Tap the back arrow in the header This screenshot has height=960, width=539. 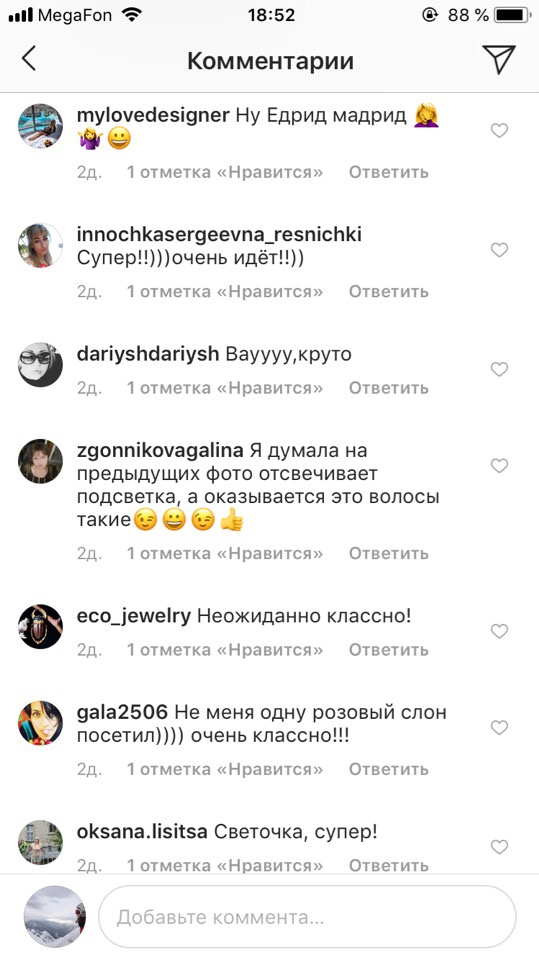(x=28, y=59)
